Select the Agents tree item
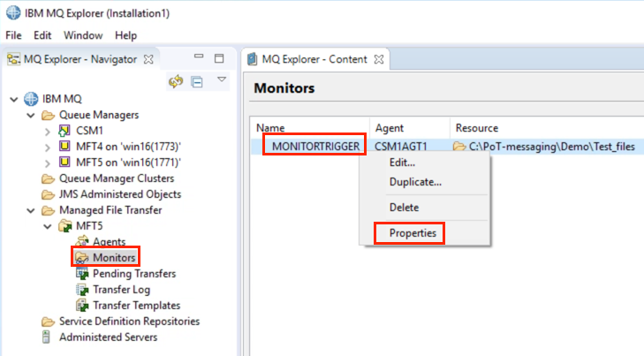This screenshot has width=644, height=356. click(x=109, y=242)
